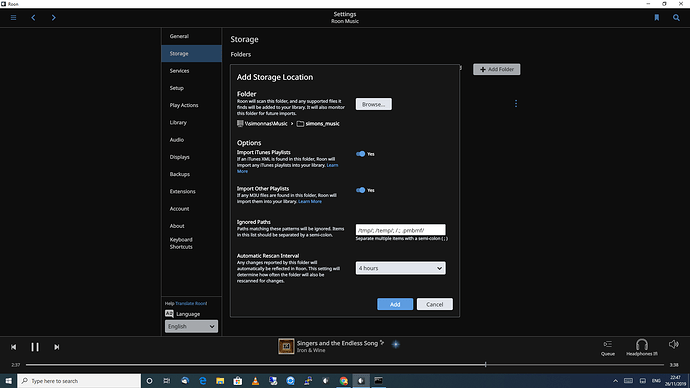Image resolution: width=690 pixels, height=388 pixels.
Task: Toggle Import Other Playlists switch
Action: tap(360, 190)
